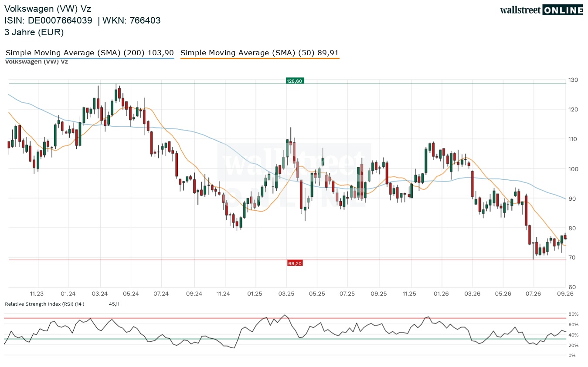Image resolution: width=588 pixels, height=367 pixels.
Task: Click the 130 price axis label
Action: 572,80
